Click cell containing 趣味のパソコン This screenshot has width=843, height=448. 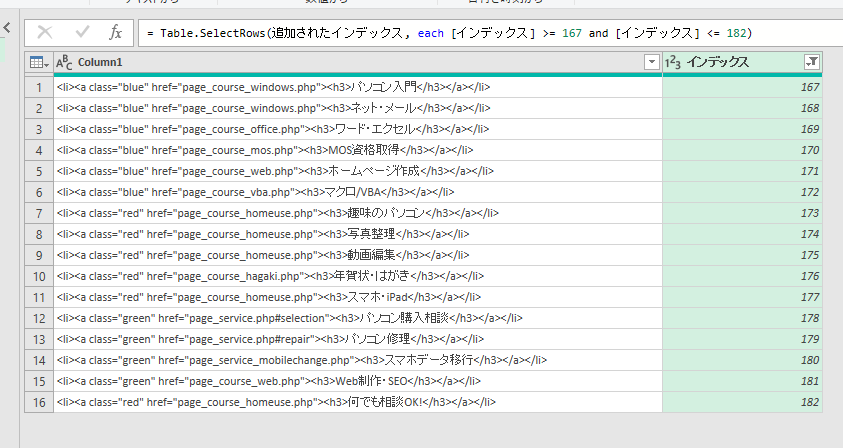[x=358, y=213]
